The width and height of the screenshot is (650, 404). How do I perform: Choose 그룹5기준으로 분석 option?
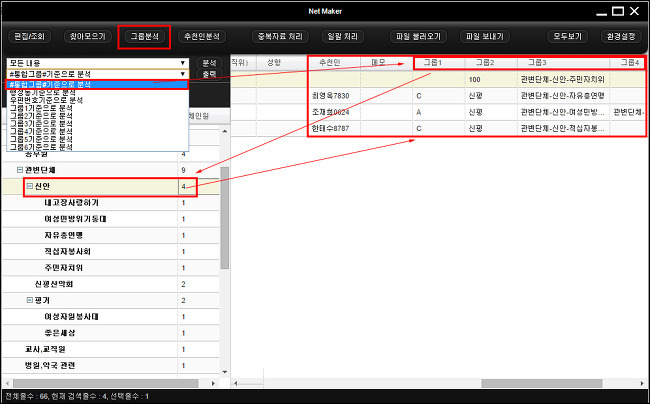click(41, 139)
